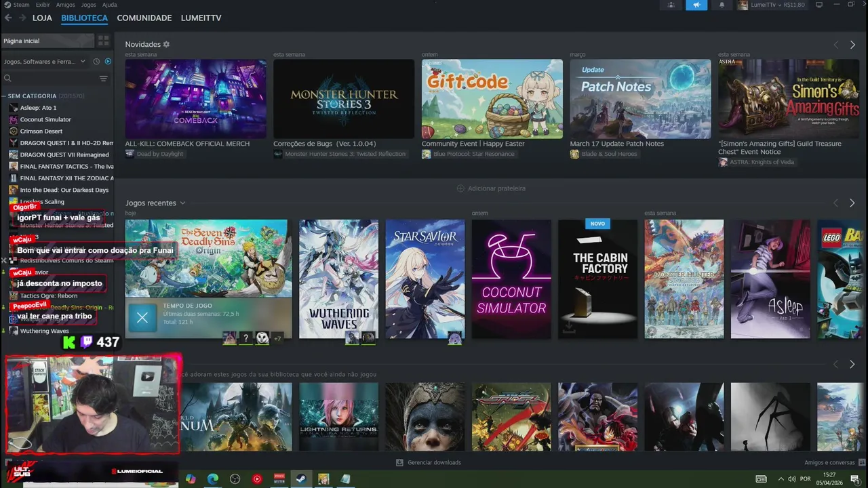Open Monster Hunter Stories 3 bug fixes news
Screen dimensions: 868x488
click(x=344, y=99)
